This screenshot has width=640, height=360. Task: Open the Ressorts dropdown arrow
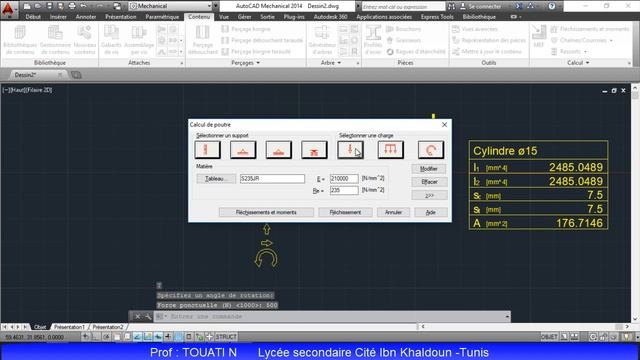[x=585, y=52]
